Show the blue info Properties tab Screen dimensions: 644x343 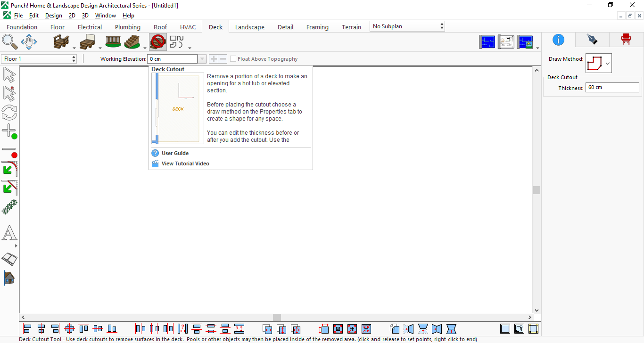tap(559, 40)
